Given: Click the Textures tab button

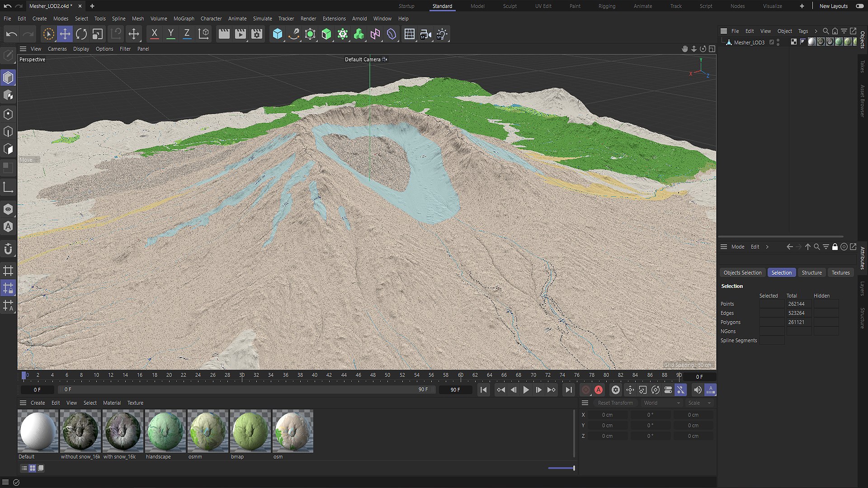Looking at the screenshot, I should tap(840, 273).
